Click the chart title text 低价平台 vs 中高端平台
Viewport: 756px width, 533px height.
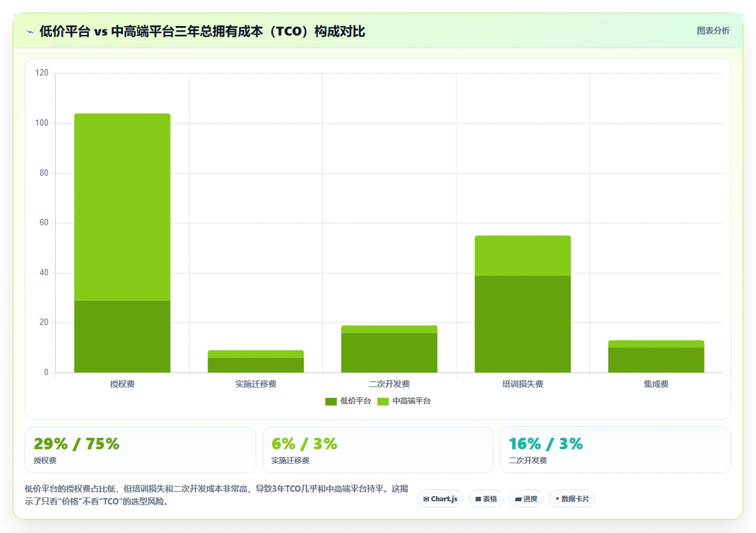[202, 31]
